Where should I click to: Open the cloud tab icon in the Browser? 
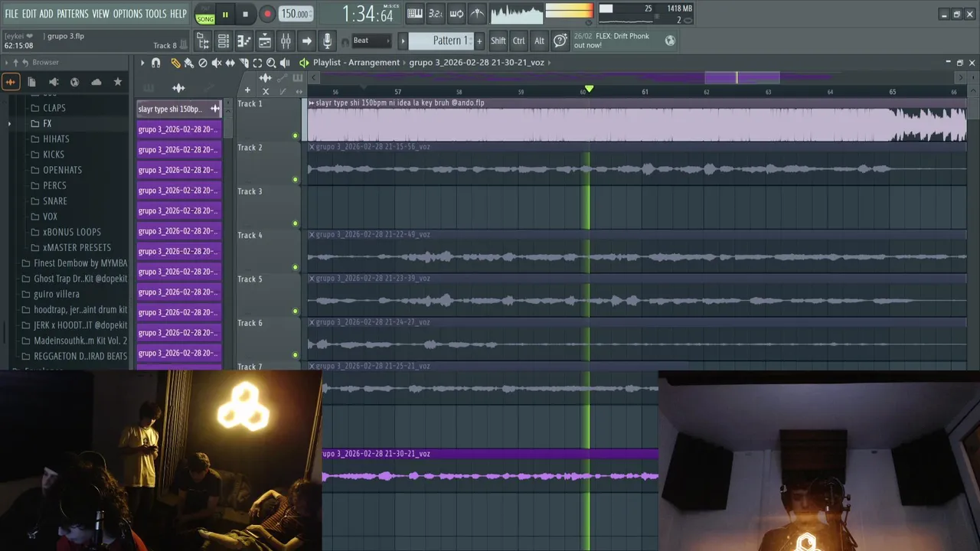pyautogui.click(x=96, y=82)
